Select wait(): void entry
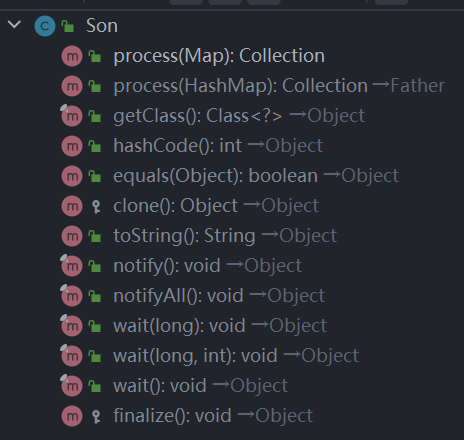The width and height of the screenshot is (464, 440). pyautogui.click(x=200, y=386)
